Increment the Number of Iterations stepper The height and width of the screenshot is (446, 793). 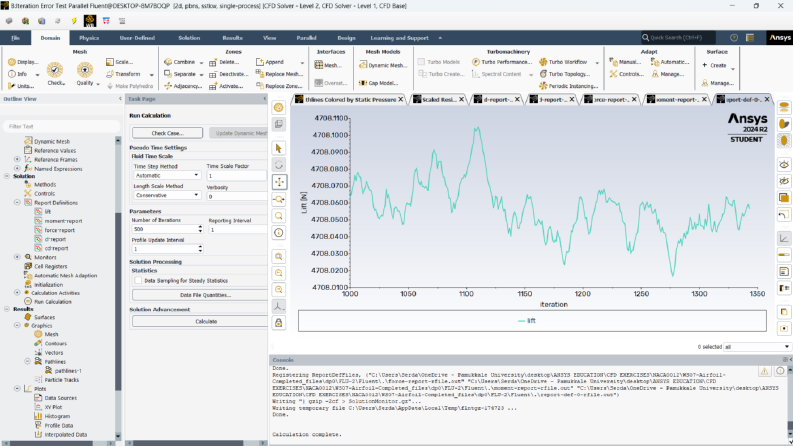(x=200, y=227)
